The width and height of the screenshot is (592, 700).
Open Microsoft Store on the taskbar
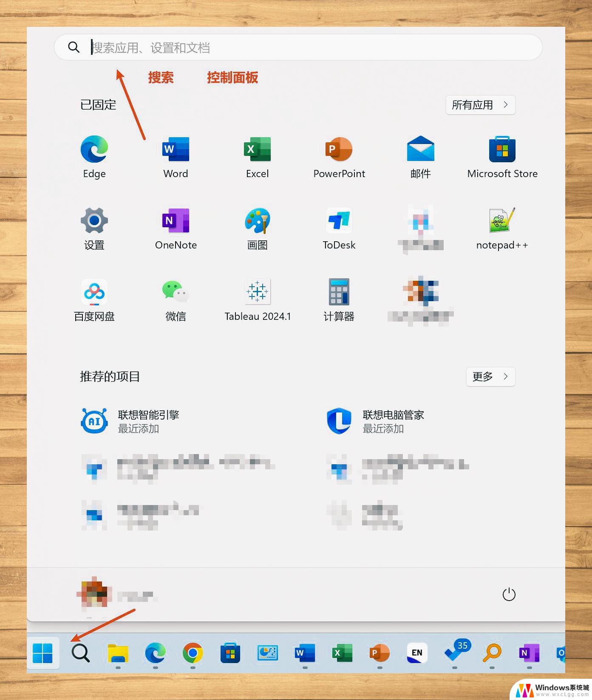pyautogui.click(x=230, y=653)
